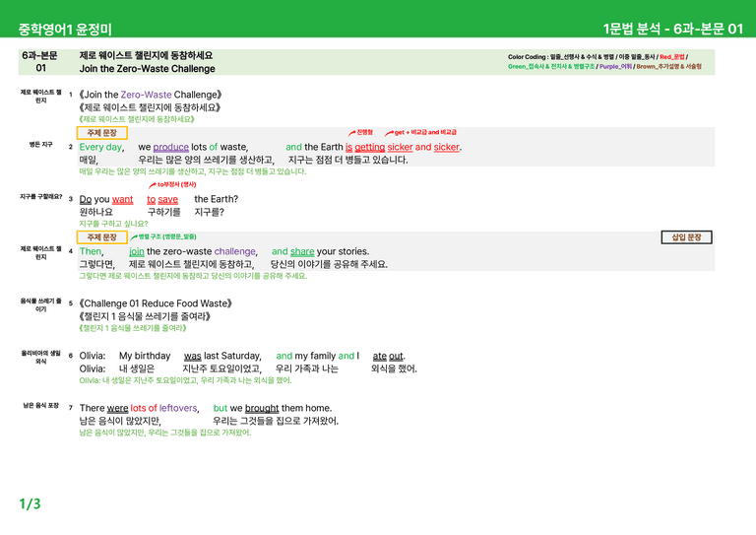Click the annotation 'get + 비교급 and 비교급'

tap(425, 132)
